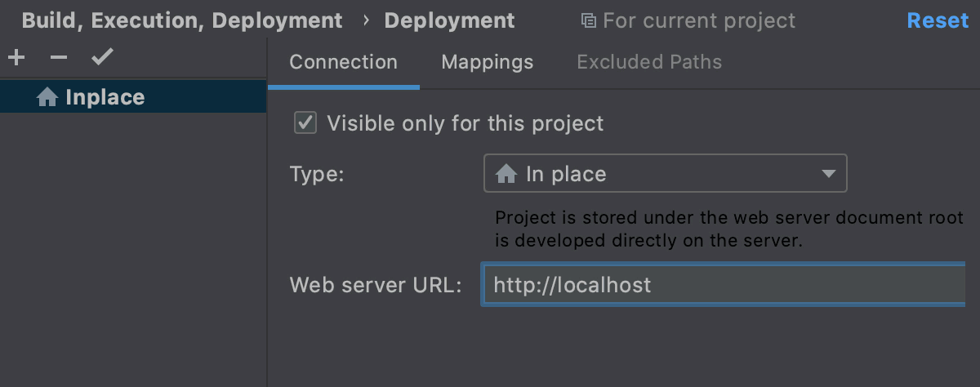Expand the Type dropdown arrow
Viewport: 980px width, 387px height.
[828, 174]
